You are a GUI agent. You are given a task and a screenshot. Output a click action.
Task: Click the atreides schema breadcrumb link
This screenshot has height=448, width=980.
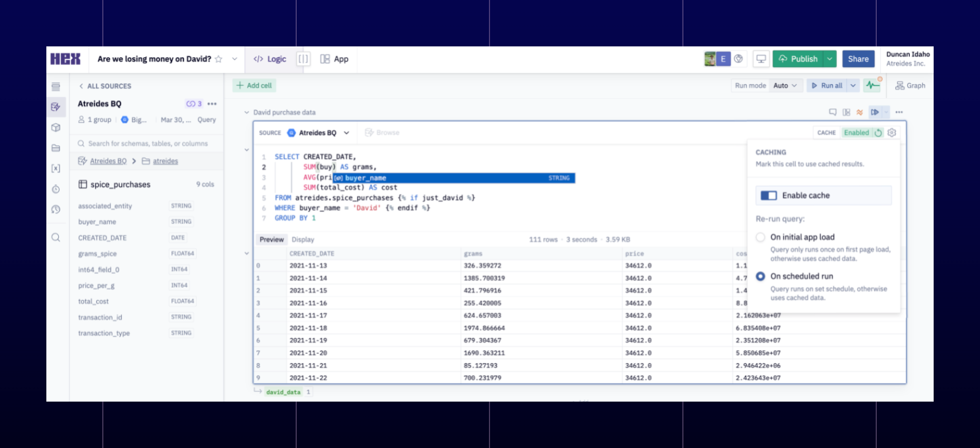point(166,161)
